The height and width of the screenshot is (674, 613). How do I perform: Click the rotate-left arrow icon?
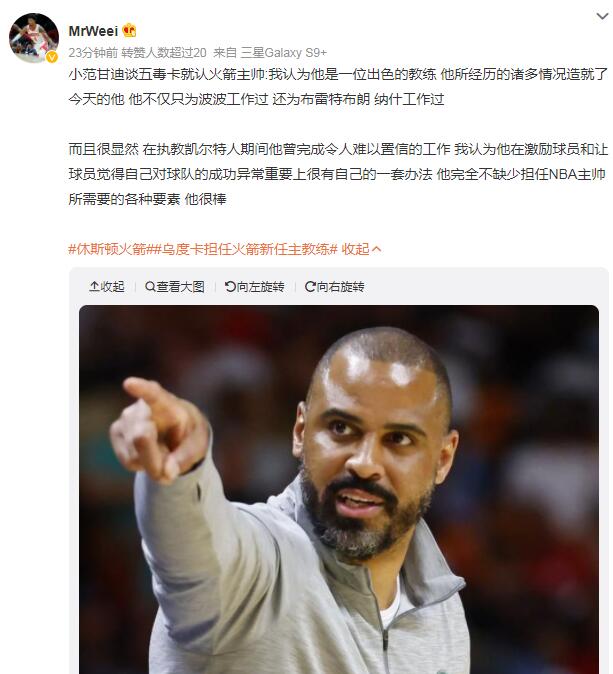[x=230, y=286]
